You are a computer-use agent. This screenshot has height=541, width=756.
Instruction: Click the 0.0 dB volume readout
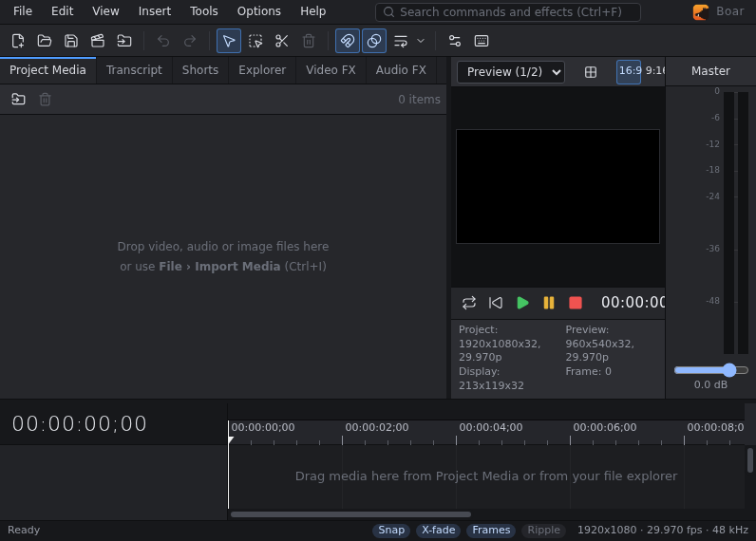(x=710, y=385)
